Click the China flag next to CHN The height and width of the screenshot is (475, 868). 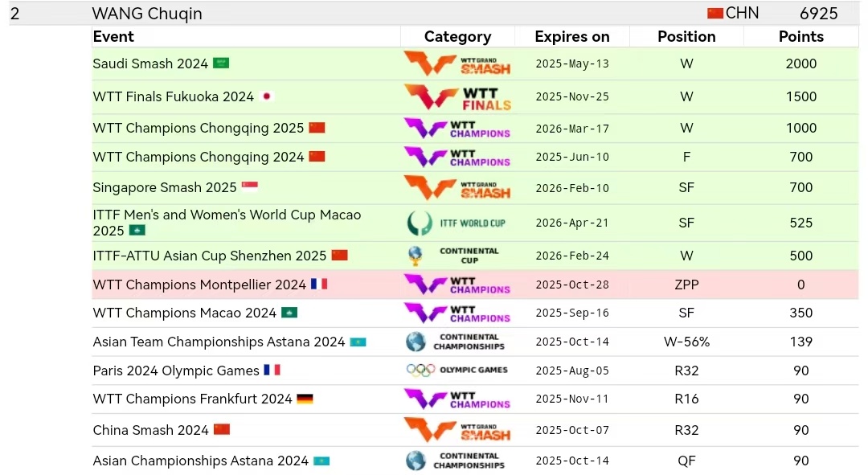(715, 13)
